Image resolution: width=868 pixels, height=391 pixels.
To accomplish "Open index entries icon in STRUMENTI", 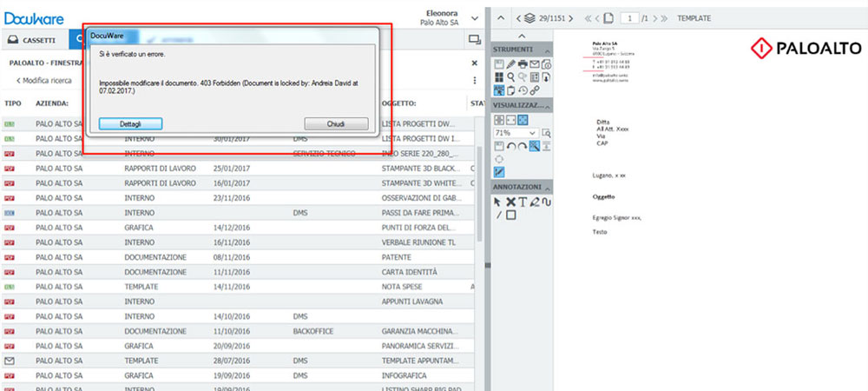I will pyautogui.click(x=535, y=77).
